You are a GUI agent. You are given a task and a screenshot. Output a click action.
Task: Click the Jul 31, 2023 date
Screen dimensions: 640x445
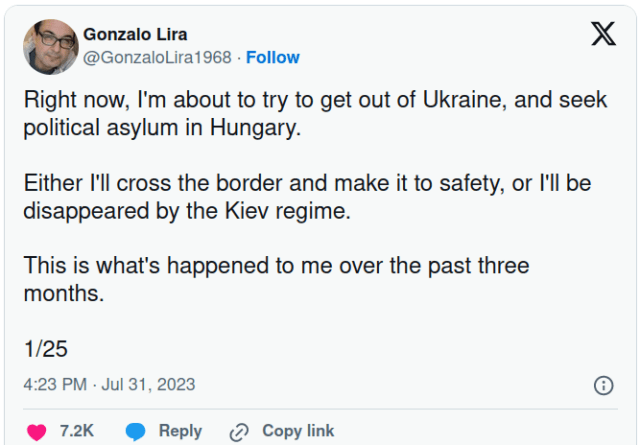[148, 384]
